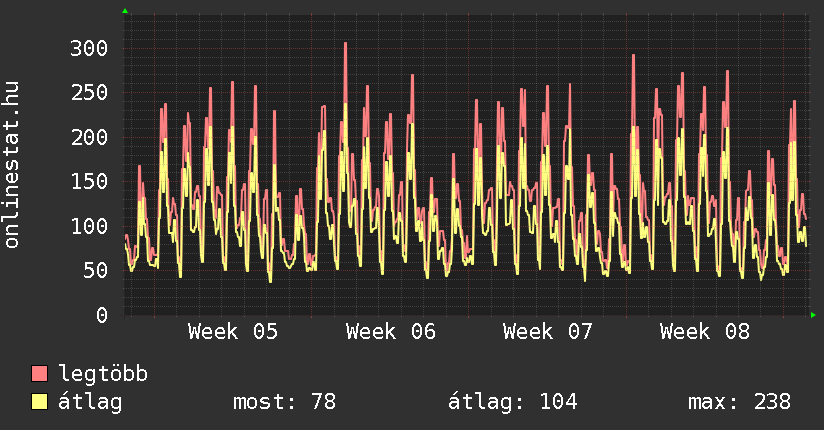Click the green arrow atop the y-axis
824x430 pixels.
(125, 11)
